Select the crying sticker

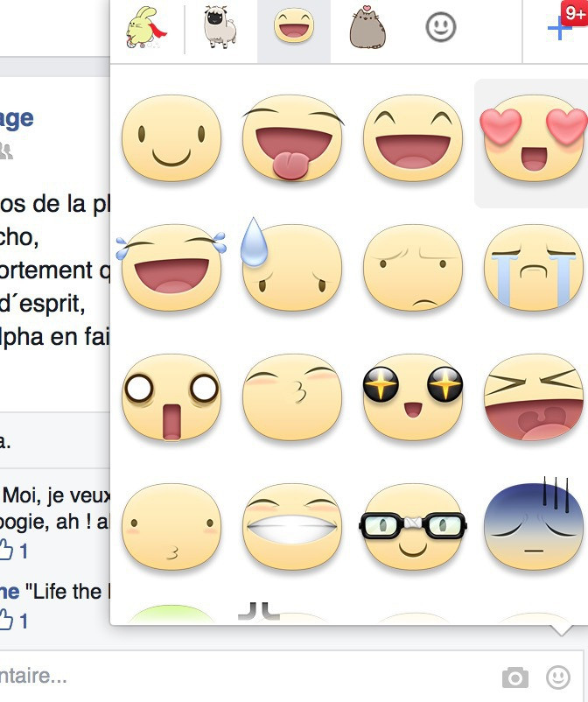[x=534, y=267]
